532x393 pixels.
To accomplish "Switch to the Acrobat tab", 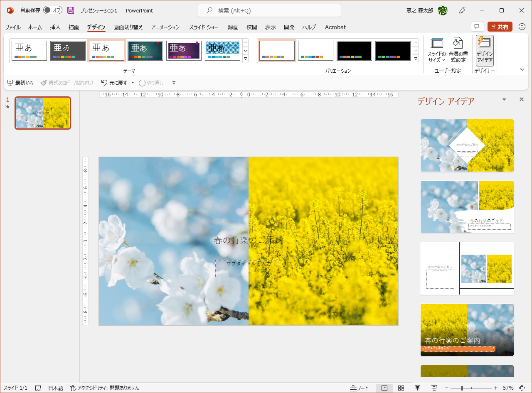I will [x=335, y=27].
